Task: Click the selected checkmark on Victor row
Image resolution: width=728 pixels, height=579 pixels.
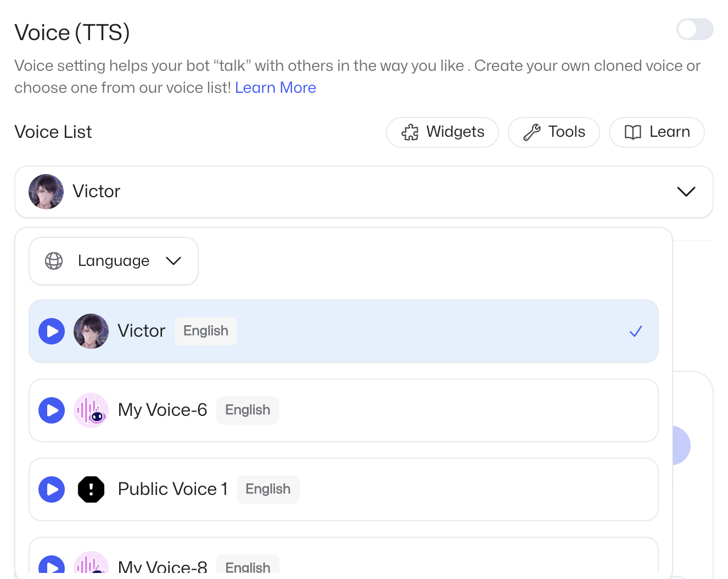Action: pos(636,331)
